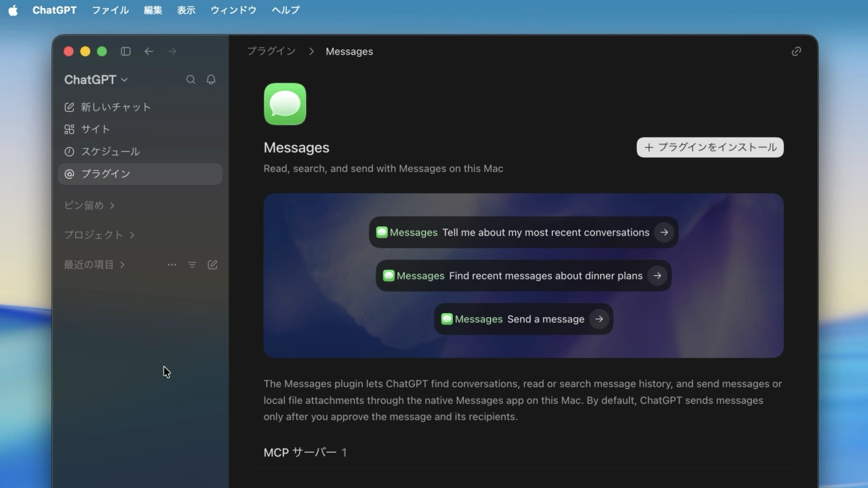This screenshot has width=868, height=488.
Task: Open search with the magnifier icon
Action: (x=191, y=79)
